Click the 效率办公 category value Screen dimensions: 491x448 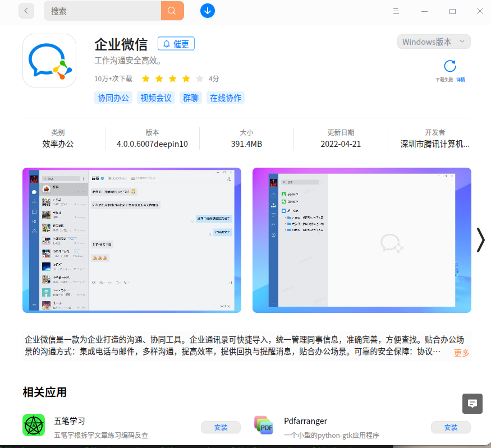tap(58, 144)
